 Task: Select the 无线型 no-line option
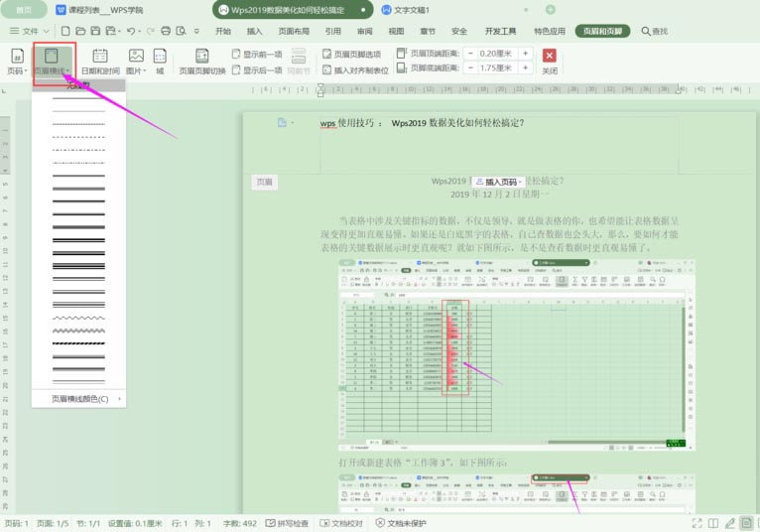click(78, 85)
